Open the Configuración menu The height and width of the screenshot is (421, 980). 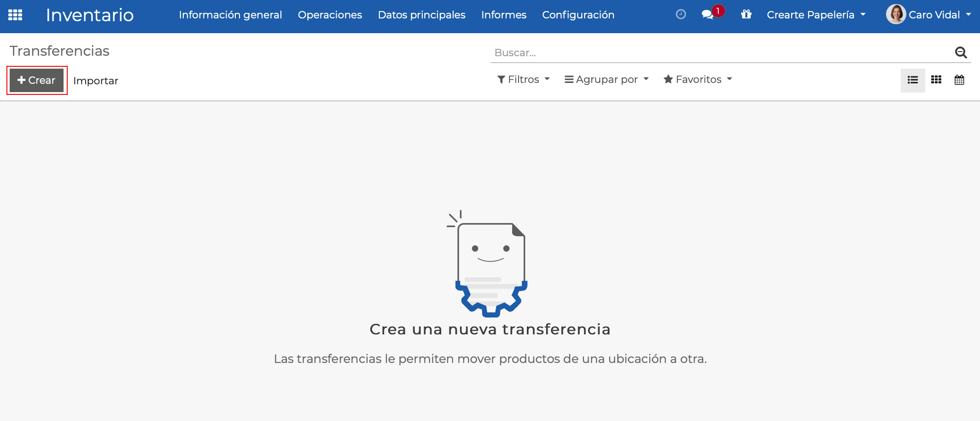[x=578, y=14]
